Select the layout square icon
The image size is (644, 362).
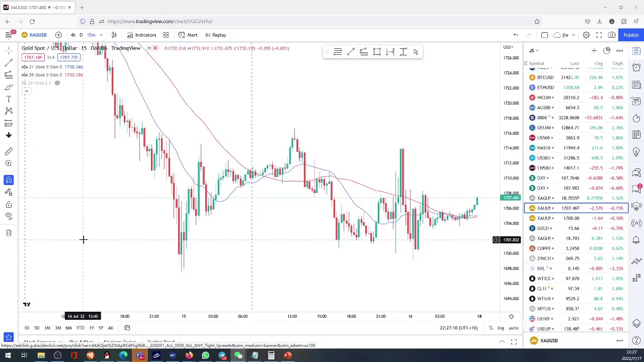point(544,35)
